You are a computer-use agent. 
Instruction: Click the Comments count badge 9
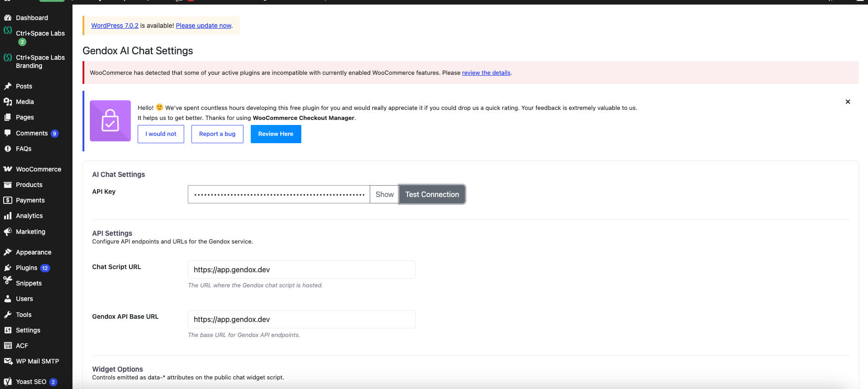(55, 134)
